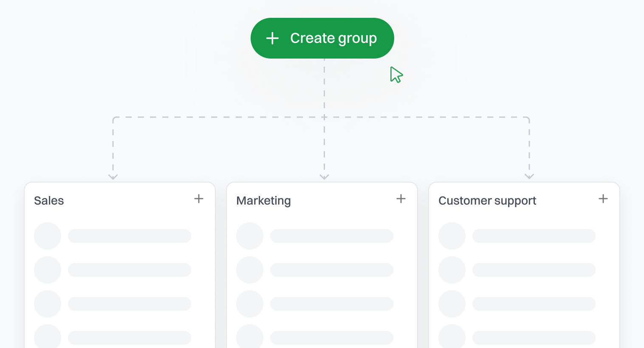Click the first avatar placeholder in Customer support
This screenshot has width=644, height=348.
(452, 236)
